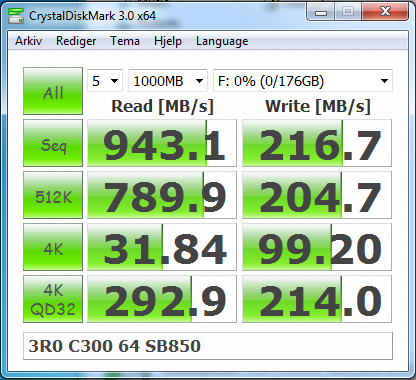Click the comment field reading 3R0 C300 64 SB850
Image resolution: width=416 pixels, height=380 pixels.
coord(208,346)
